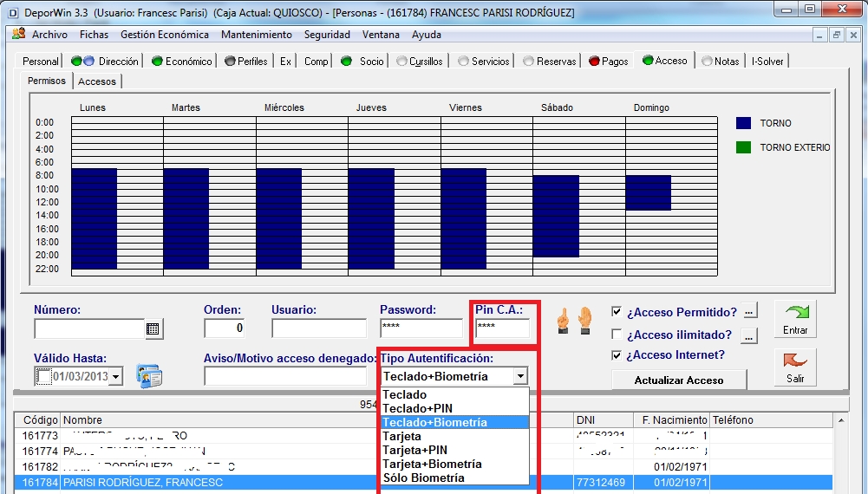Select the row with code 161773

423,436
